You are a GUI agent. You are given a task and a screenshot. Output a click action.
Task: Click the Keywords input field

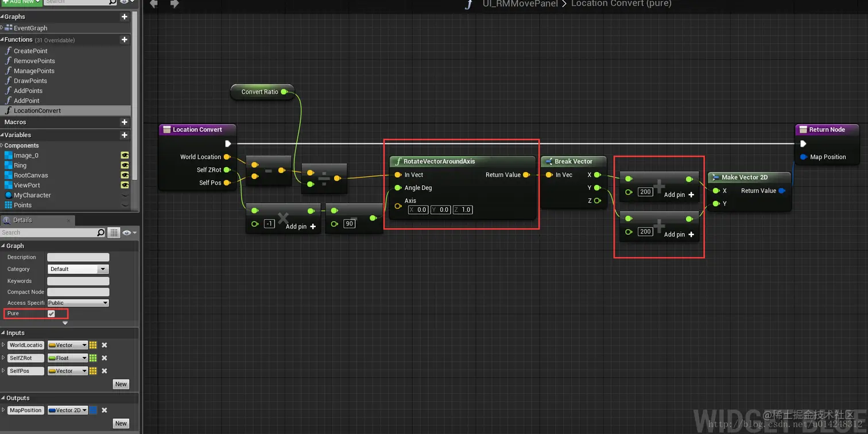pos(78,281)
